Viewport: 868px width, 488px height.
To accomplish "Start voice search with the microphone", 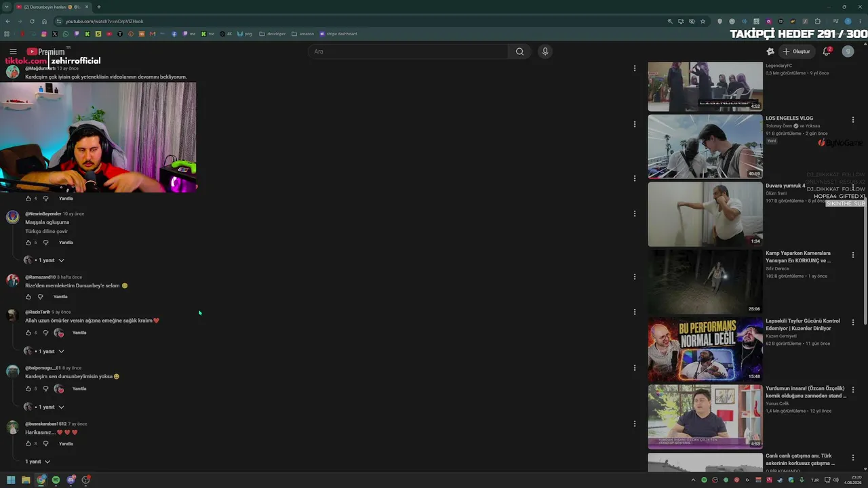I will [545, 52].
